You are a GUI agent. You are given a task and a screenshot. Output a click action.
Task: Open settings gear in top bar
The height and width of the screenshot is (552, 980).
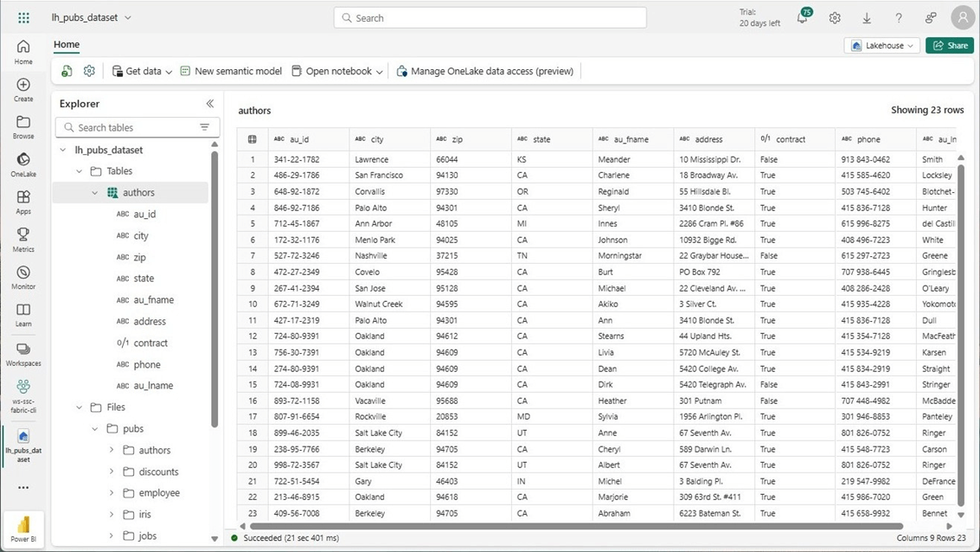tap(835, 18)
